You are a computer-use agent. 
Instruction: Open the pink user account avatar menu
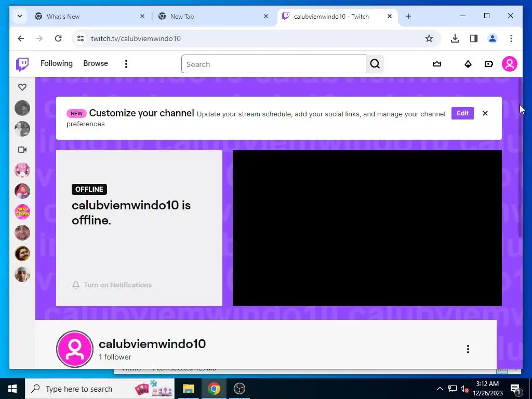coord(509,64)
